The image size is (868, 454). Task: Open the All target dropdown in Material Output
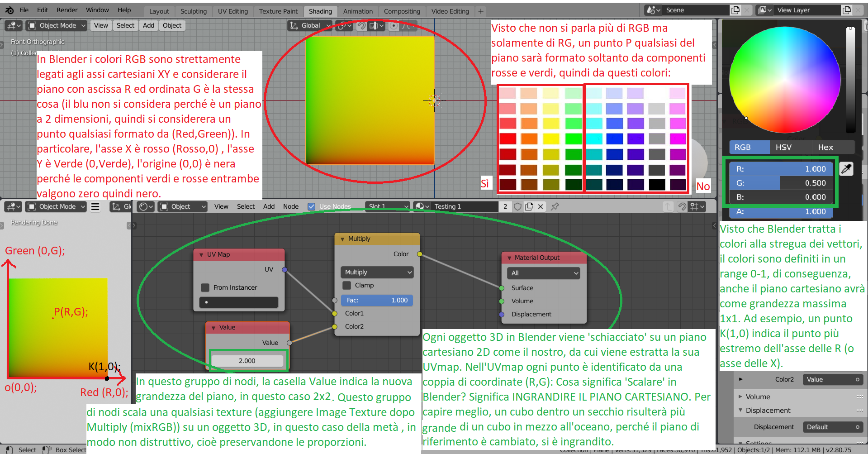coord(544,273)
